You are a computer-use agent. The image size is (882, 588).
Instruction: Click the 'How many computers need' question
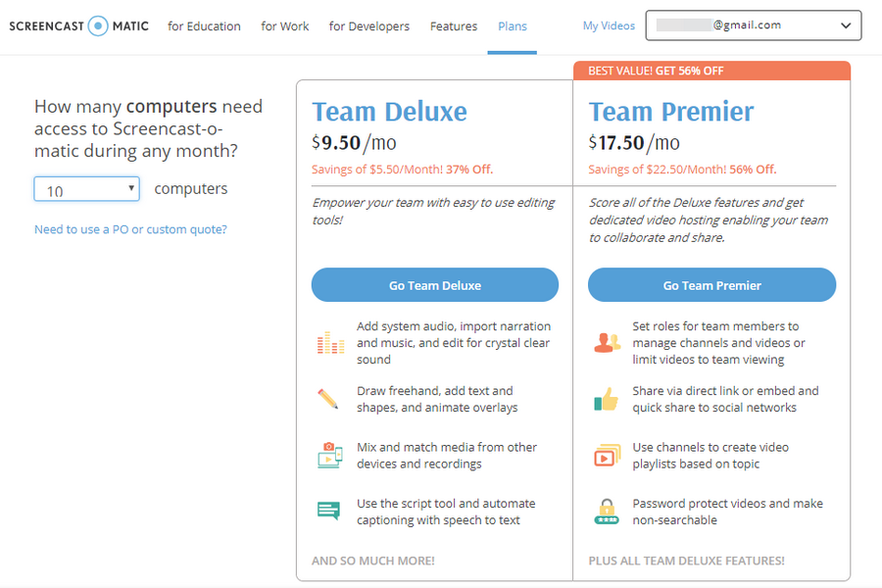[x=148, y=128]
